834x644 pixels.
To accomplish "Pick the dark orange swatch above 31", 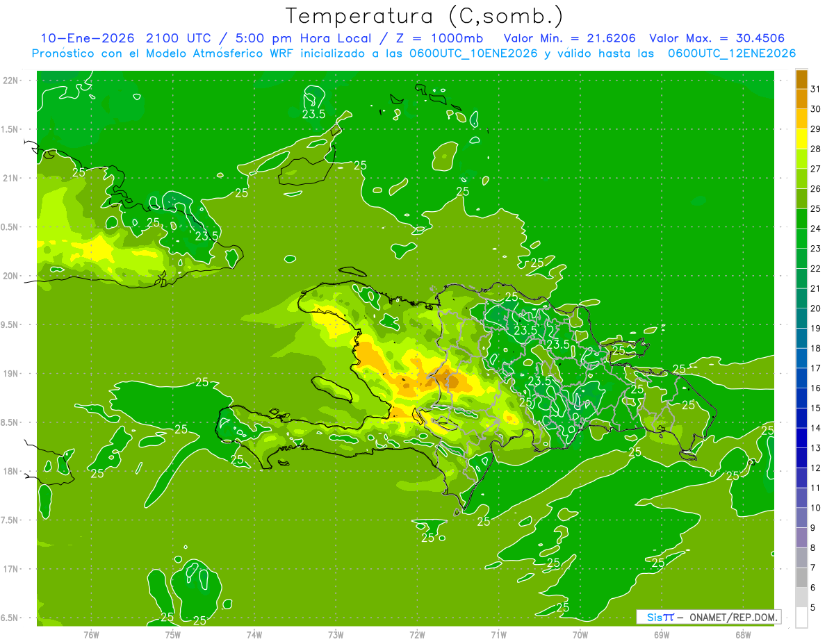I will click(x=801, y=79).
